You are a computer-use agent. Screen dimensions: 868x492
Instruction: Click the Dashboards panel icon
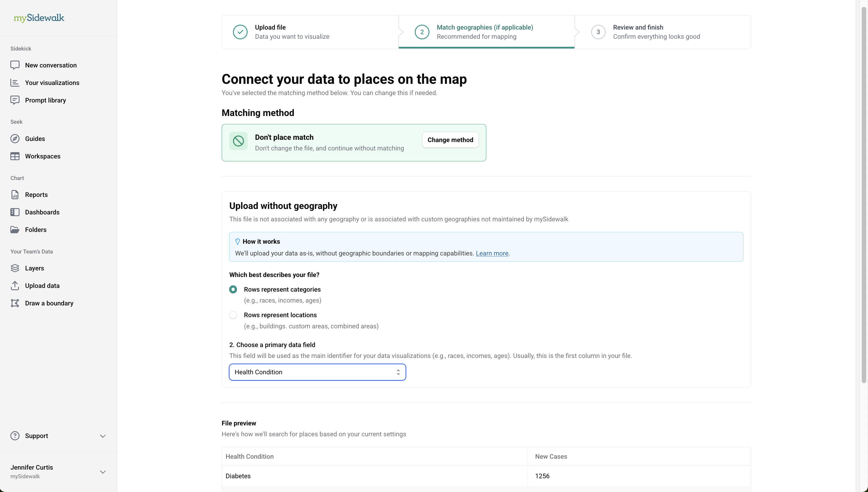tap(15, 212)
